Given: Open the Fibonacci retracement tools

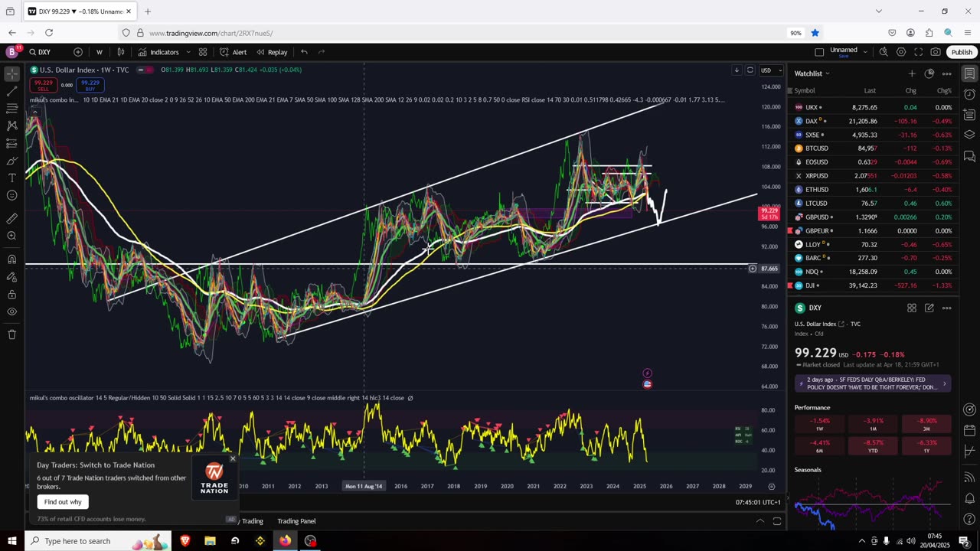Looking at the screenshot, I should click(x=11, y=109).
